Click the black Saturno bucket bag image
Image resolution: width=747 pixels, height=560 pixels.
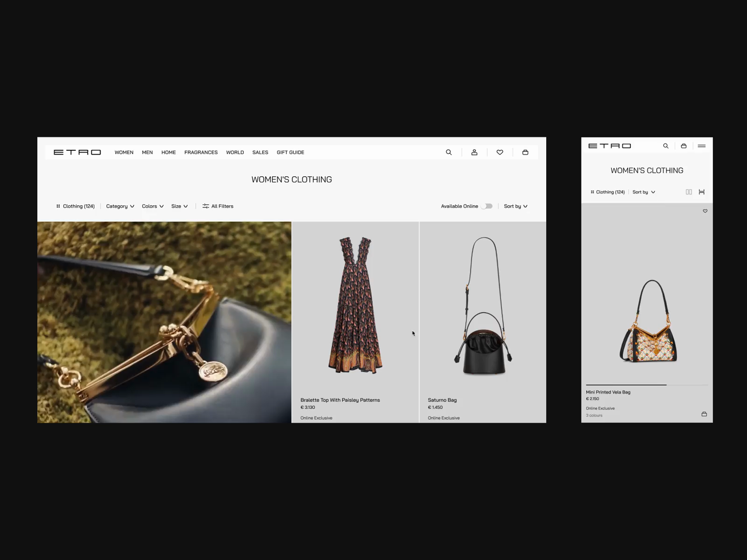[483, 306]
